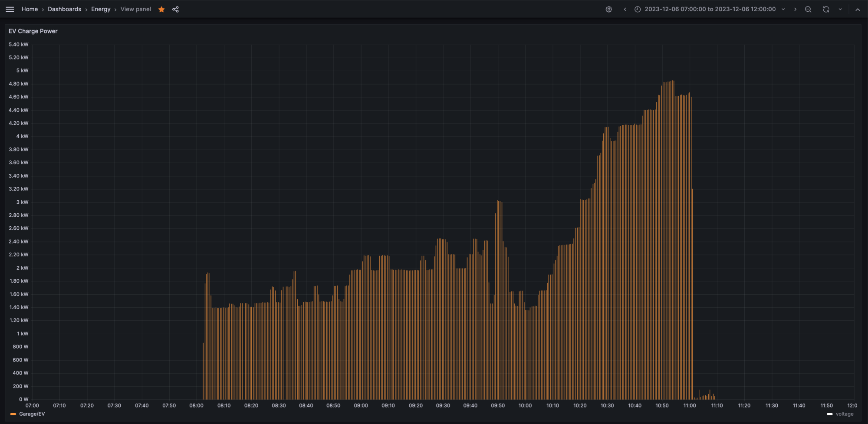Screen dimensions: 868x424
Task: Click the 0 W y-axis label
Action: (24, 399)
